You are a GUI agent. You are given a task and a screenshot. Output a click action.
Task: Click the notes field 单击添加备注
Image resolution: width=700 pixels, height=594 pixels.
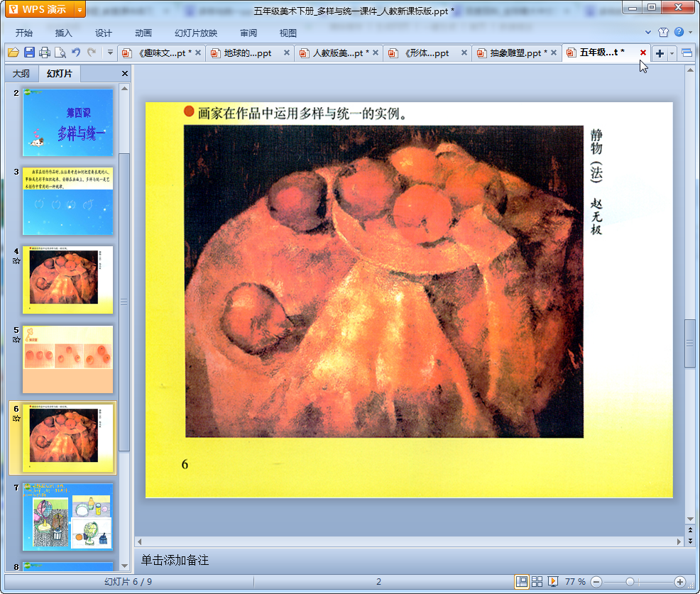click(x=175, y=560)
